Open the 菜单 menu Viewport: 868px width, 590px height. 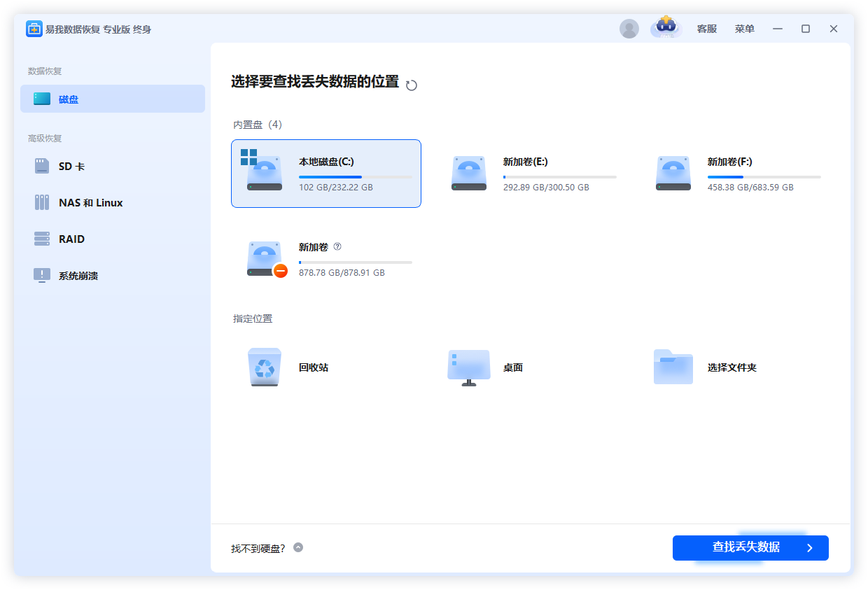pyautogui.click(x=744, y=28)
